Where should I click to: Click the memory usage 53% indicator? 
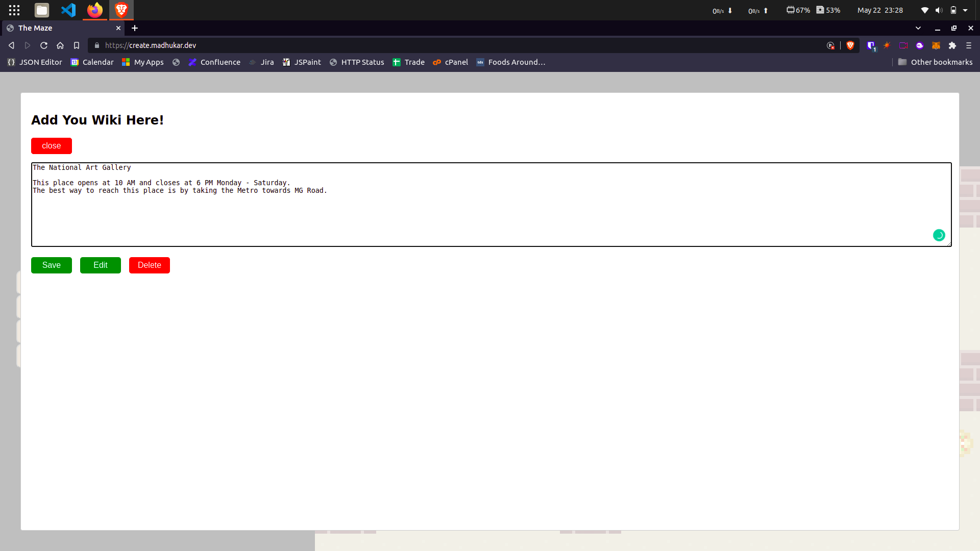[828, 10]
